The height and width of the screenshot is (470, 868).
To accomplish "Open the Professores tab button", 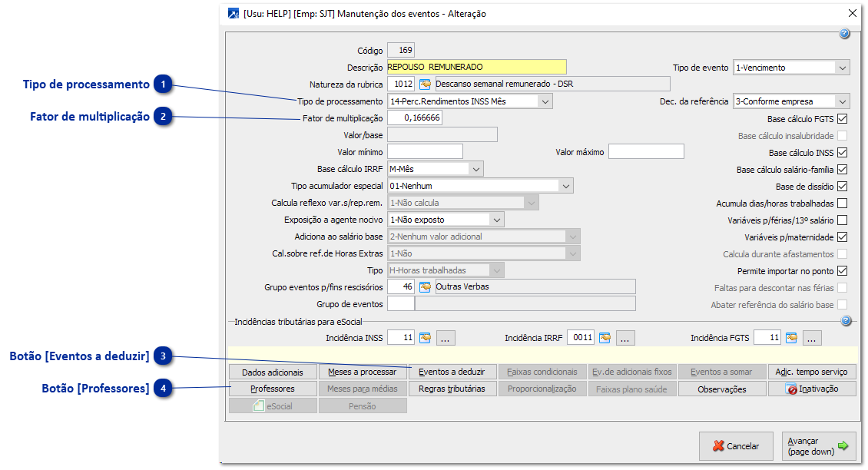I will pos(273,389).
